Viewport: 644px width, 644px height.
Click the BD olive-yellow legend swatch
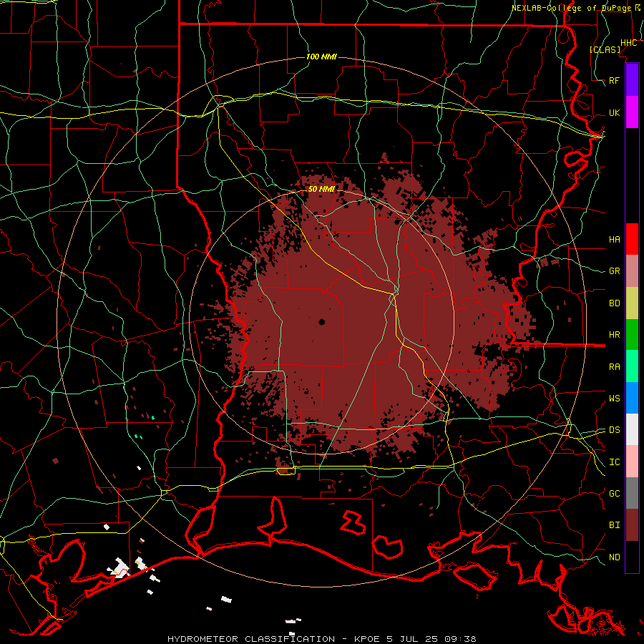click(632, 303)
